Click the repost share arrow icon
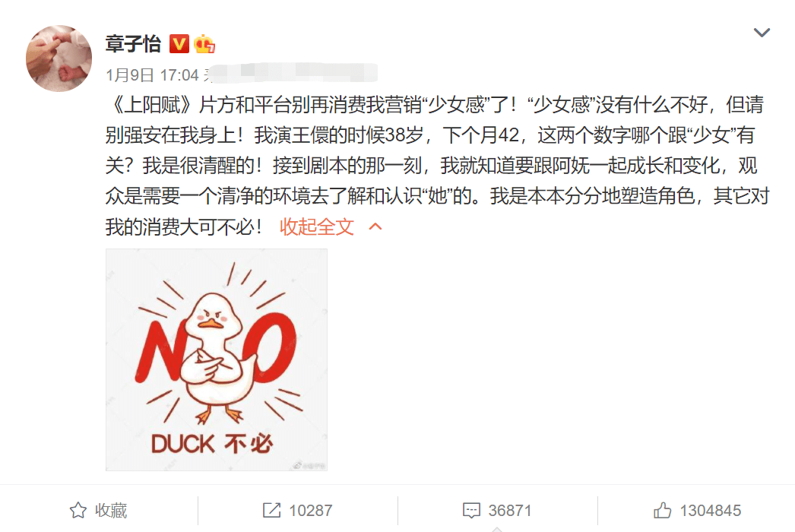The height and width of the screenshot is (532, 795). tap(272, 510)
